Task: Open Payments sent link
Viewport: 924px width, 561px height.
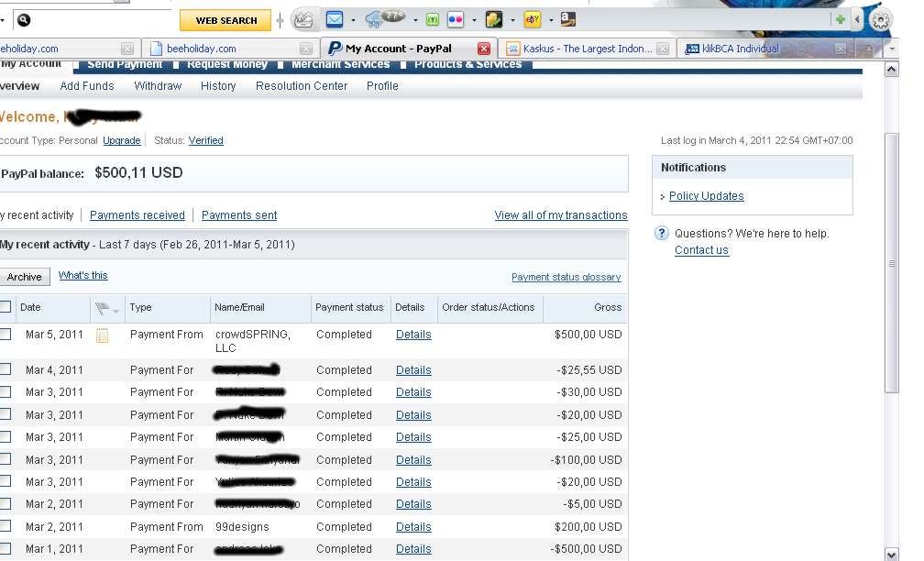Action: coord(239,215)
